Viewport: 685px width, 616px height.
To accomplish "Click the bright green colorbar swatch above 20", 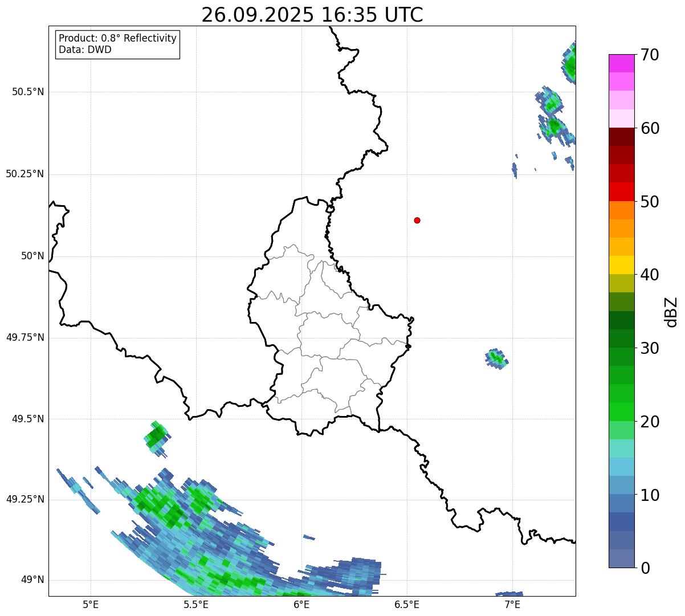I will click(621, 412).
